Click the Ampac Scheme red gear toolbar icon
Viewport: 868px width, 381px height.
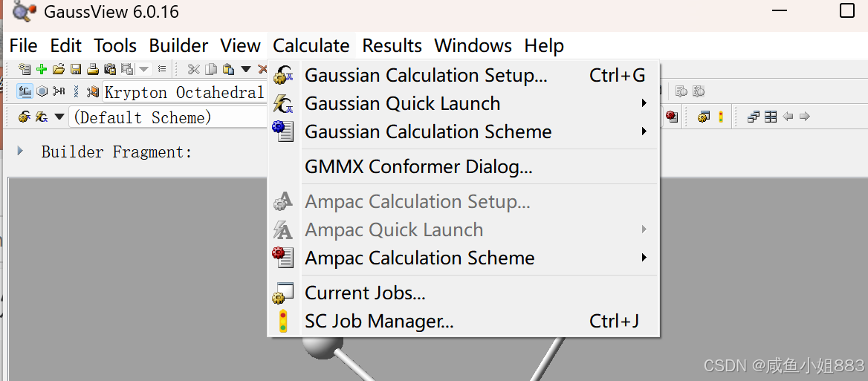672,117
